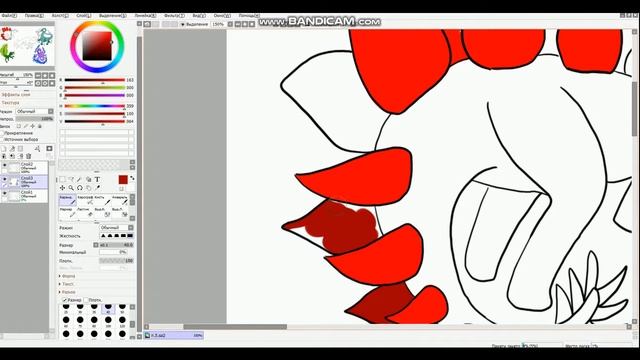Choose the Акварель watercolor brush
Screen dimensions: 640x360
120,200
